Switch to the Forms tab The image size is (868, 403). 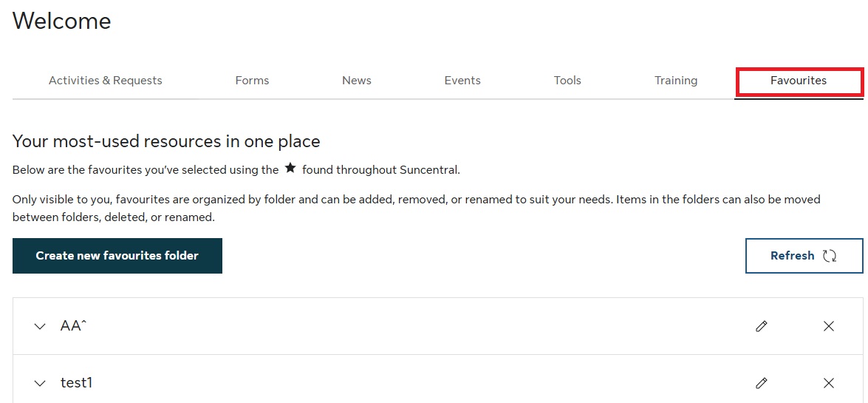252,81
